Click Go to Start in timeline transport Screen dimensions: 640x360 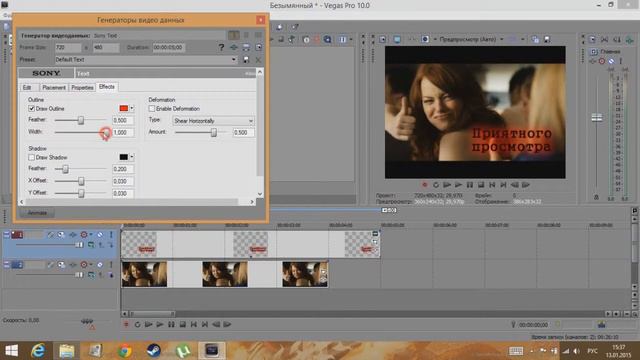194,324
